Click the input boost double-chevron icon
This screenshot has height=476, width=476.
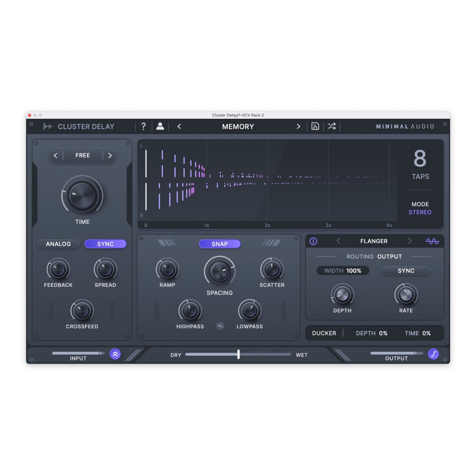[115, 354]
